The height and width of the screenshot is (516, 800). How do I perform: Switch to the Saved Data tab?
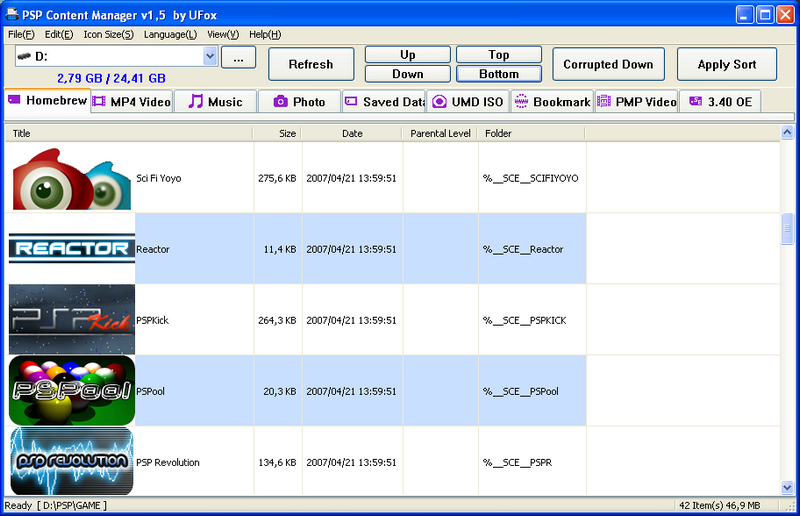coord(384,102)
